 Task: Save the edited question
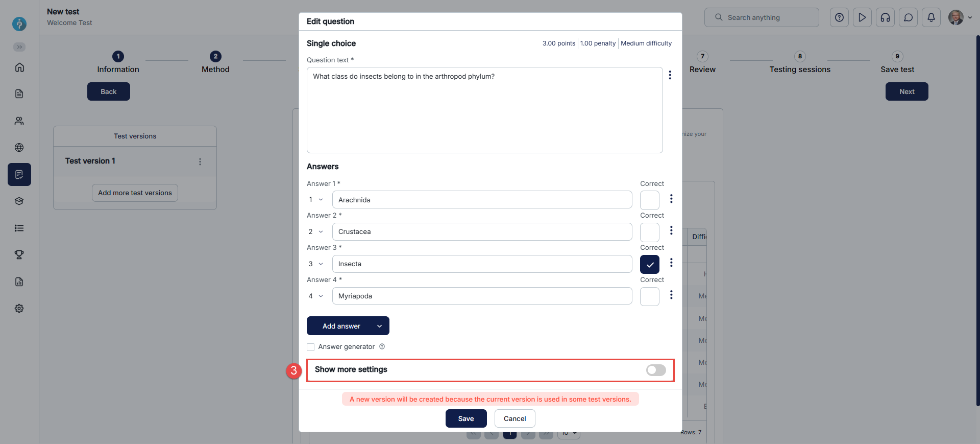pyautogui.click(x=465, y=418)
